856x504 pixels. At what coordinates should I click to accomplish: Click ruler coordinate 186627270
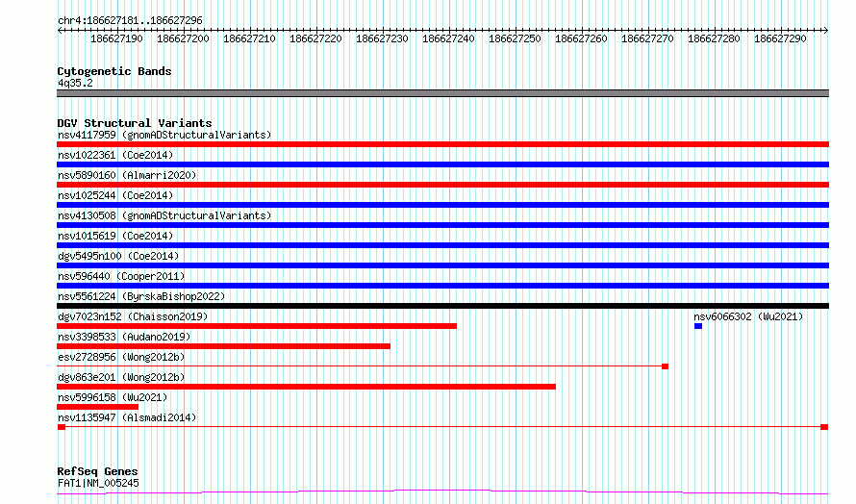tap(647, 38)
